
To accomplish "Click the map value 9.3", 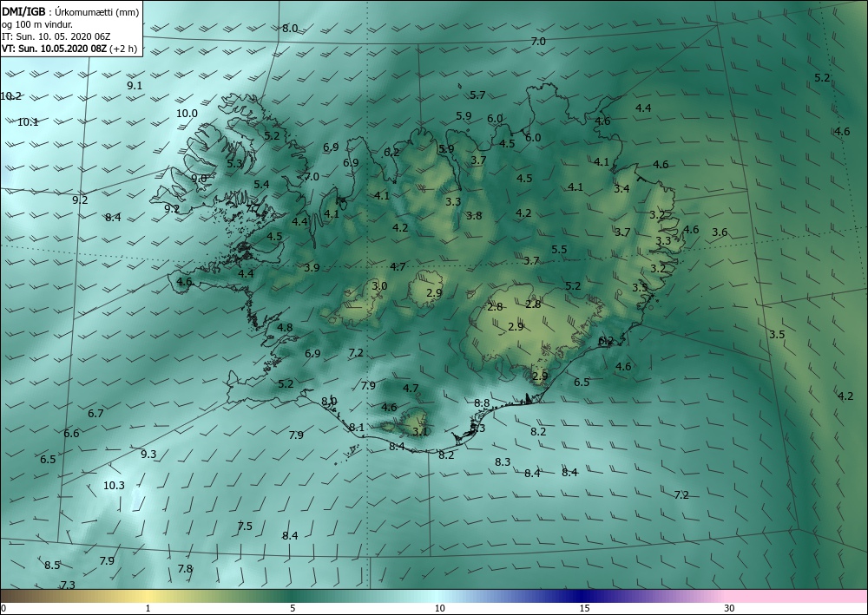I will pos(148,454).
